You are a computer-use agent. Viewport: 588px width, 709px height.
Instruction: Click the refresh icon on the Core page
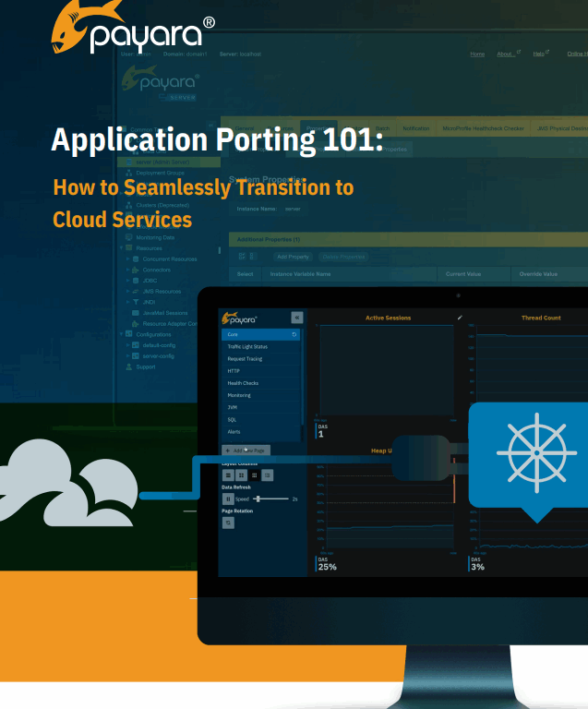(294, 334)
